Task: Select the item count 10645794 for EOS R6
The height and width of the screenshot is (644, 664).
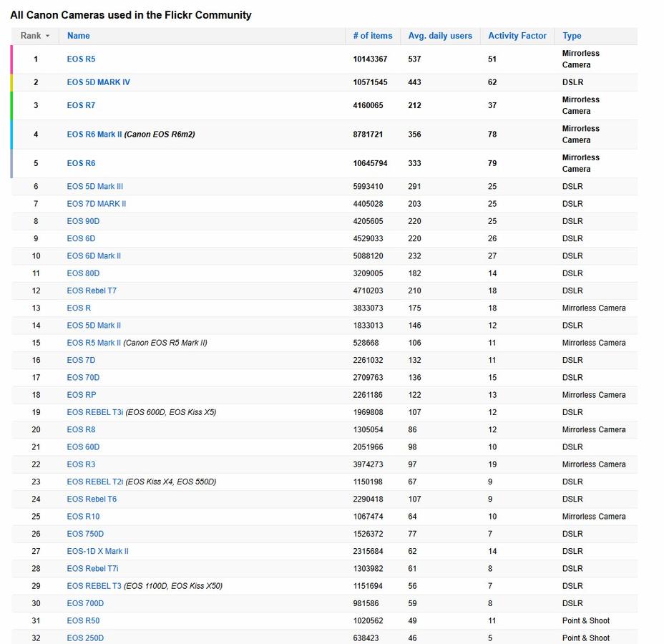Action: click(370, 163)
